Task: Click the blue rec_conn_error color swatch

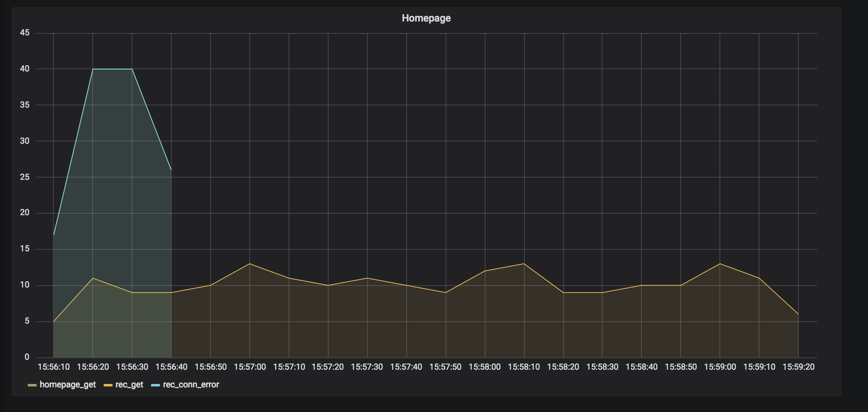Action: [155, 385]
